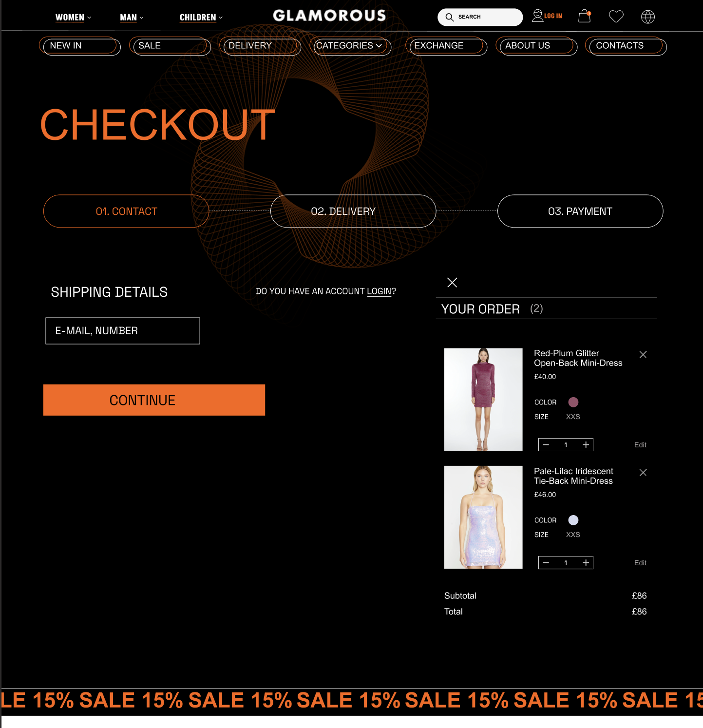Screen dimensions: 703x728
Task: Close the Your Order panel
Action: click(452, 283)
